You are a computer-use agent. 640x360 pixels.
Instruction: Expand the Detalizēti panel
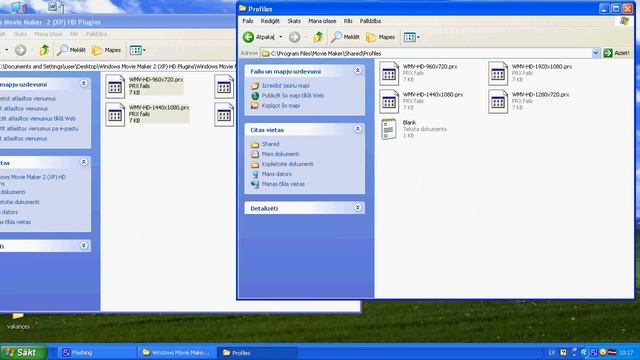pos(358,207)
